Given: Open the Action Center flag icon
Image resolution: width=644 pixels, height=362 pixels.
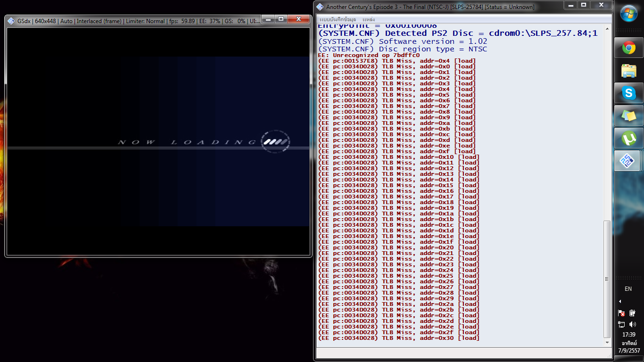Looking at the screenshot, I should pos(621,313).
